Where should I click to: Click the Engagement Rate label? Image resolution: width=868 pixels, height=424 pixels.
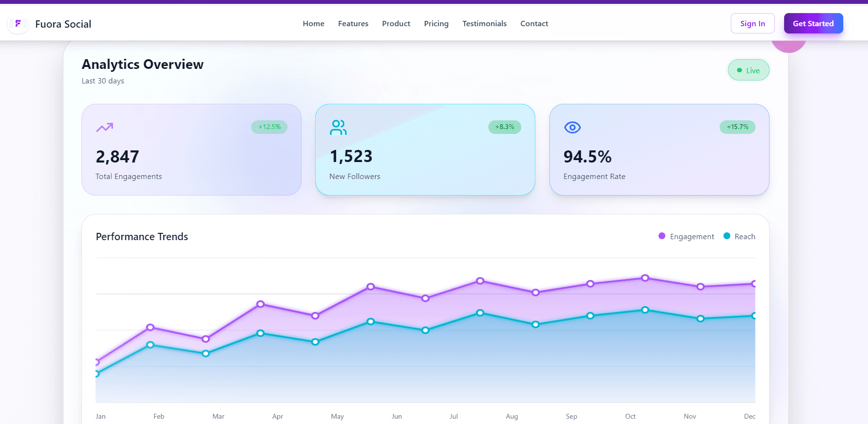coord(594,177)
